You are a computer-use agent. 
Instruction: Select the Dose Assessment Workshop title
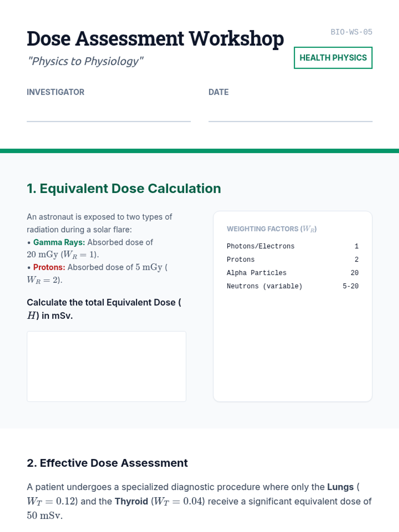[155, 39]
